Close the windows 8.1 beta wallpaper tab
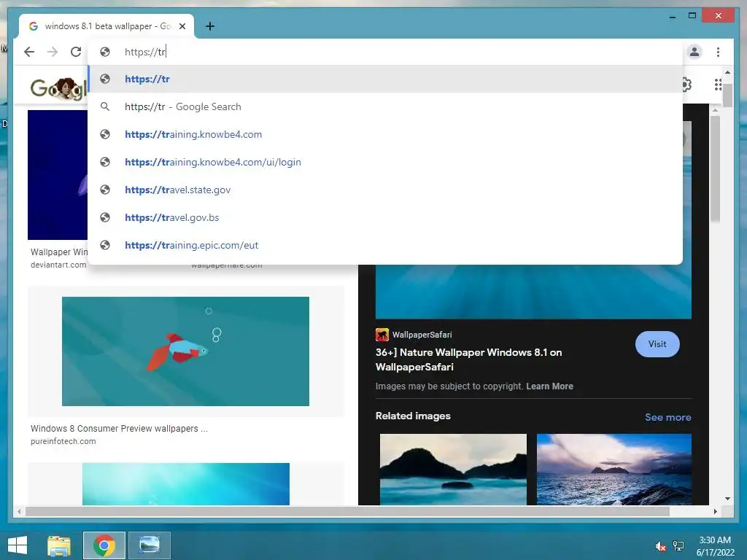 pyautogui.click(x=182, y=26)
